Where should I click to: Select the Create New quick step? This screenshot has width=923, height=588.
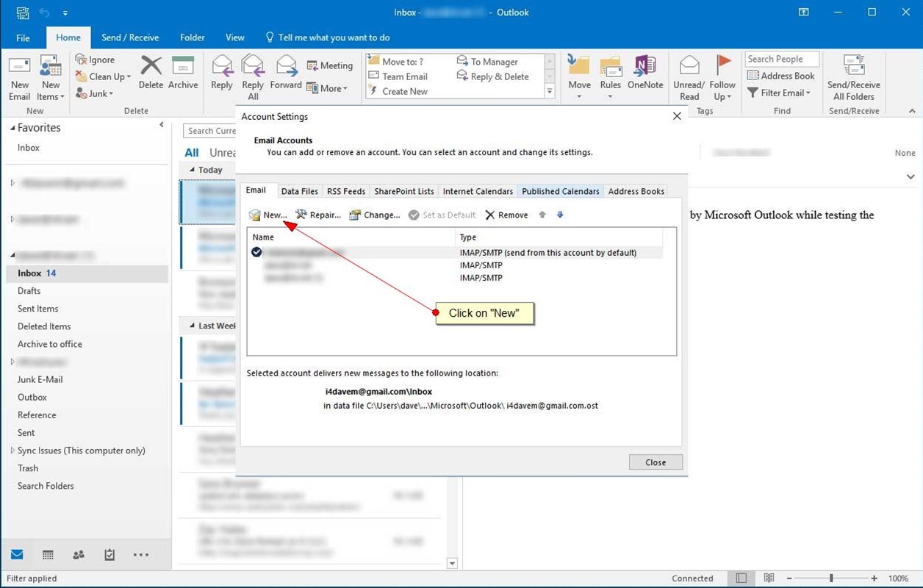(x=398, y=91)
